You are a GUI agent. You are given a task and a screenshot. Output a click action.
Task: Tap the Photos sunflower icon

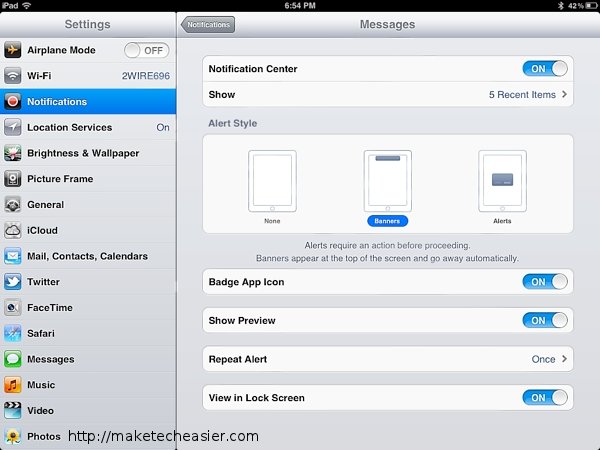[x=13, y=436]
